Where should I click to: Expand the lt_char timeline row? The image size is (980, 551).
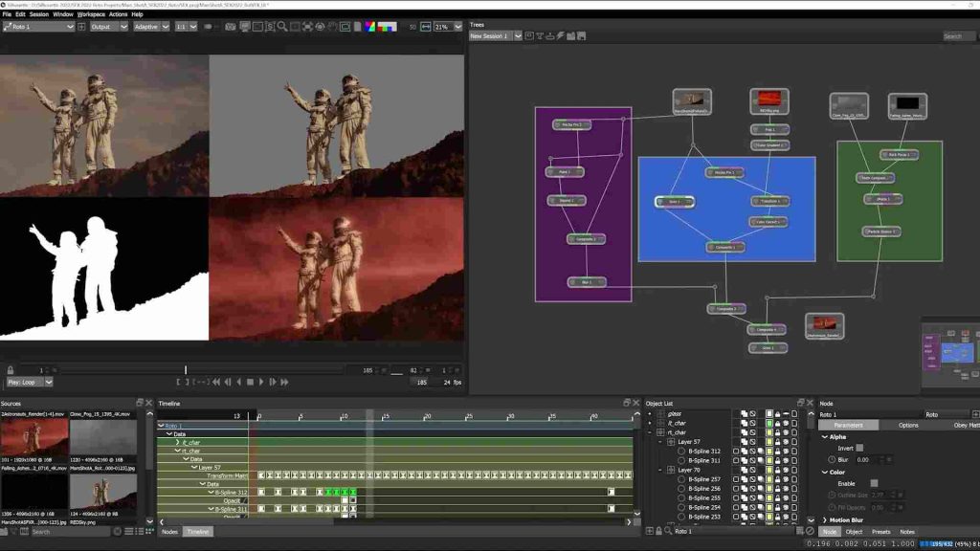(177, 442)
